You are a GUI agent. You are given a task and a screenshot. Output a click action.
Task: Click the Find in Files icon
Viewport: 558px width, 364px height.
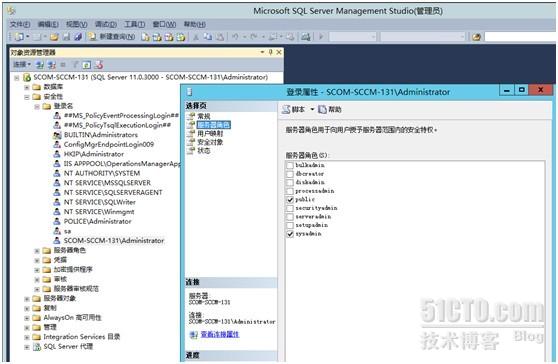pos(476,37)
